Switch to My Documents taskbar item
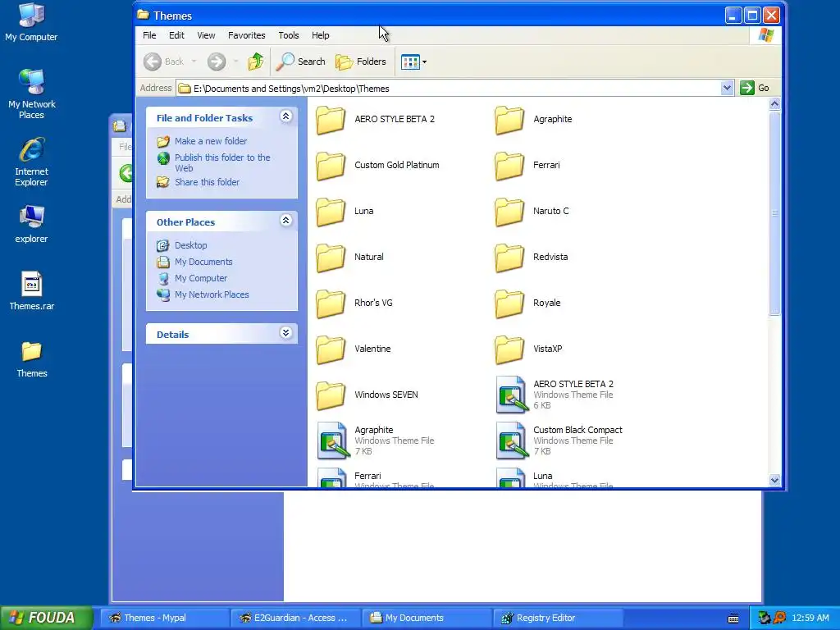 click(x=427, y=618)
